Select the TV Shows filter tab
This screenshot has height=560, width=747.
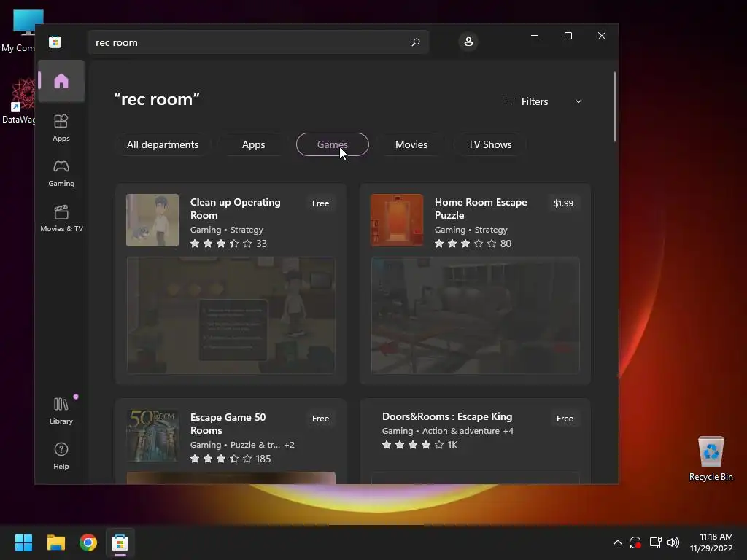pyautogui.click(x=489, y=144)
